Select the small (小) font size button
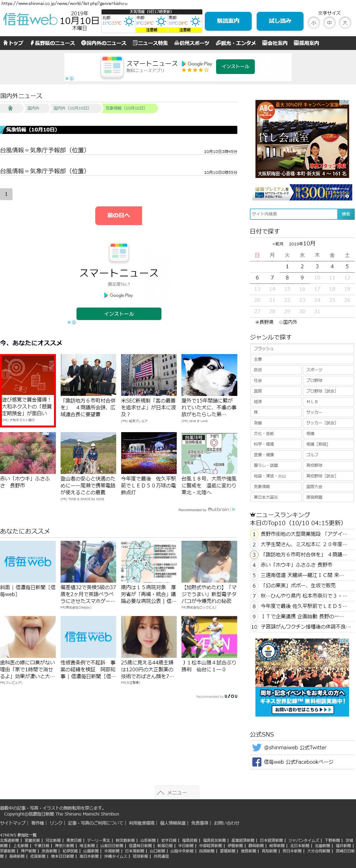 (x=314, y=23)
